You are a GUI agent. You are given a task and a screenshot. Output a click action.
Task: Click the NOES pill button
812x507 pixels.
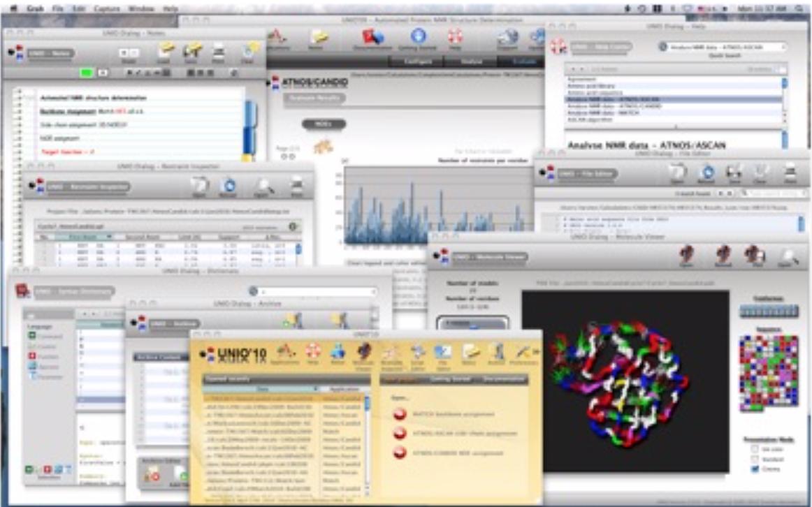[323, 124]
